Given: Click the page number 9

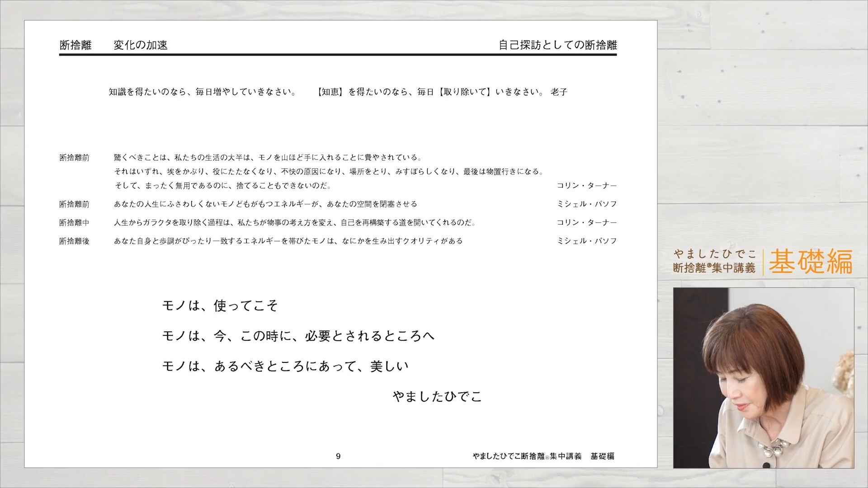Looking at the screenshot, I should tap(338, 456).
